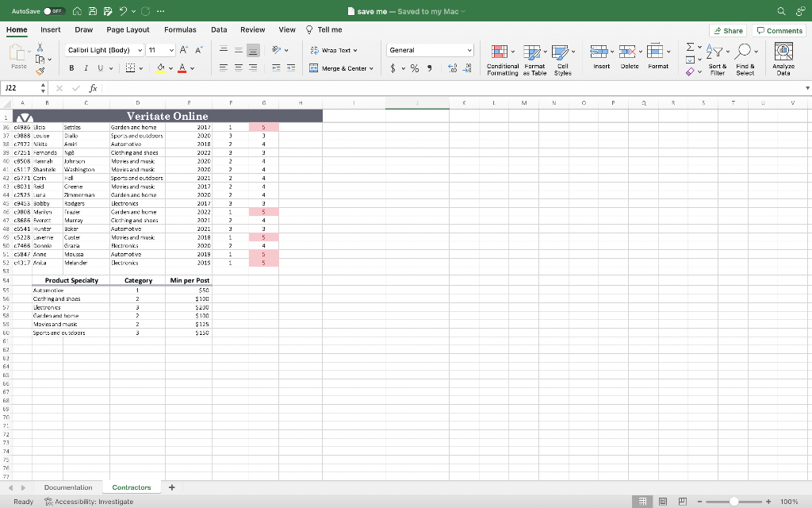
Task: Apply currency dollar format
Action: [x=393, y=68]
